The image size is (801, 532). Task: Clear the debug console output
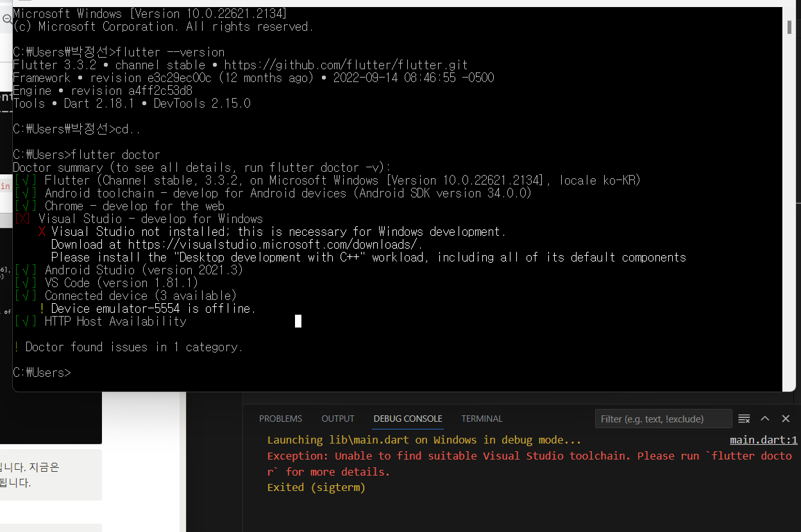[x=744, y=419]
